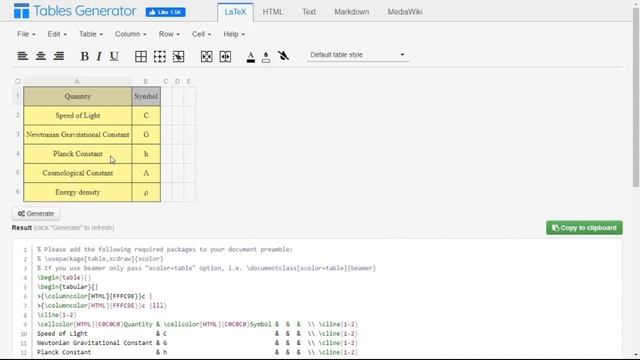Apply all borders to selected cells

(x=141, y=56)
